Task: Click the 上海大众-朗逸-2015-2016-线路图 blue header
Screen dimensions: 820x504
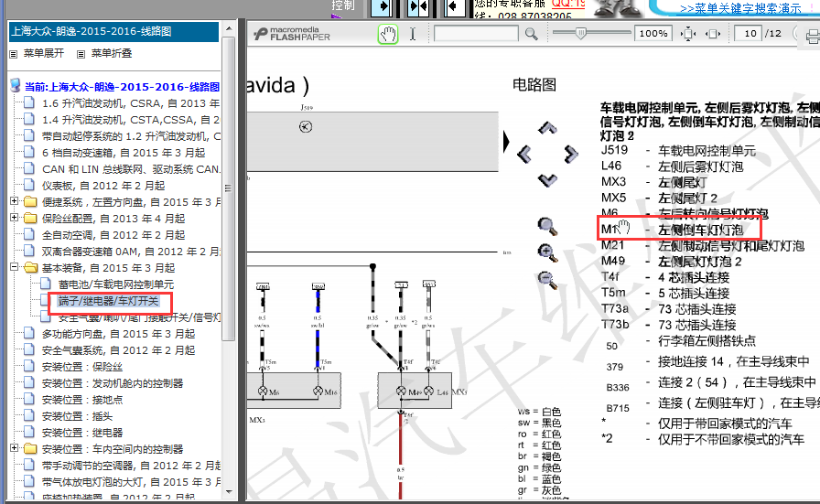Action: click(x=114, y=31)
